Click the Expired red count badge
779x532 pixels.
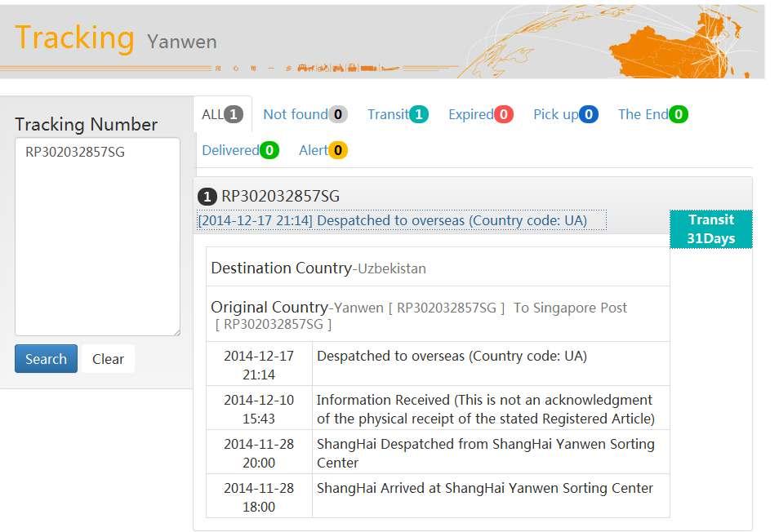pyautogui.click(x=503, y=114)
